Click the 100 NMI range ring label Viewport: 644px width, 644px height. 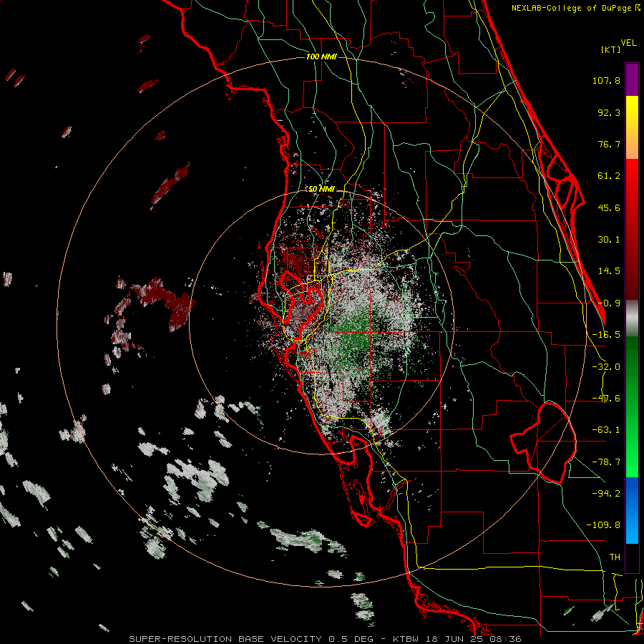click(x=321, y=57)
